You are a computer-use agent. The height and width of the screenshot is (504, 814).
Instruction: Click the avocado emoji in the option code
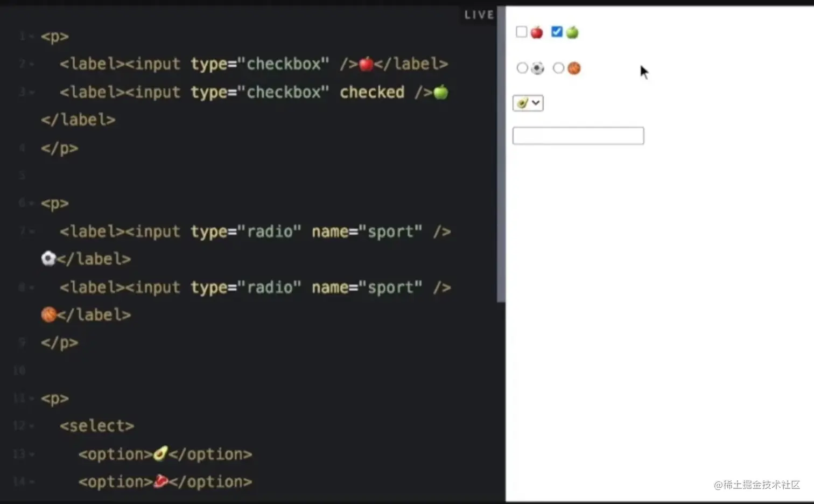pos(160,454)
